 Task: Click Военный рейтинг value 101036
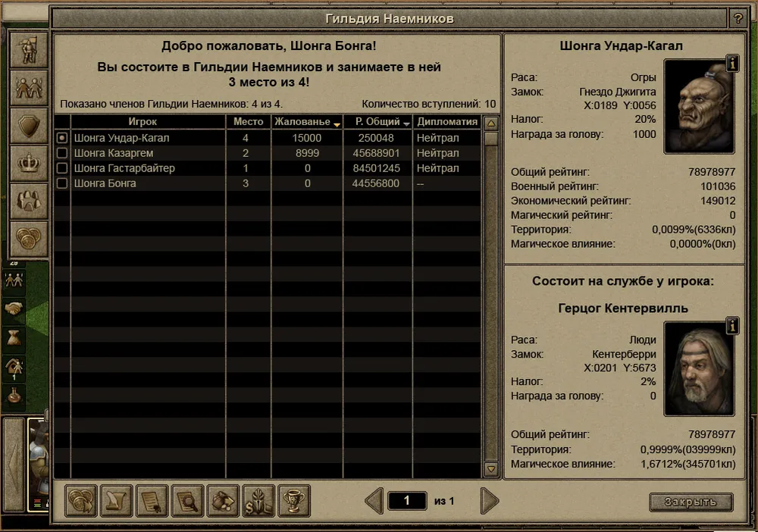718,186
